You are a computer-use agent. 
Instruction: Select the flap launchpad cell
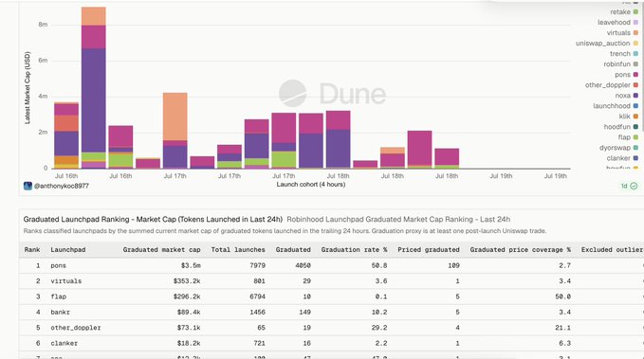pyautogui.click(x=58, y=296)
